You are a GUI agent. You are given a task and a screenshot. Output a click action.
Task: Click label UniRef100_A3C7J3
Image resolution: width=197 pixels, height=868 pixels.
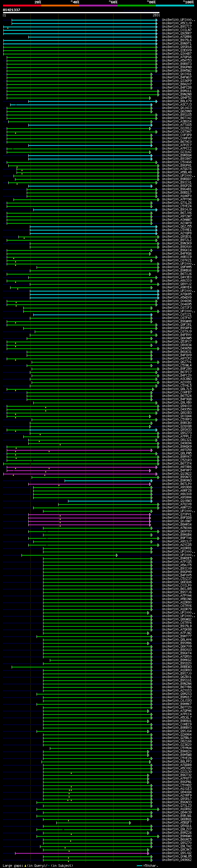click(x=177, y=104)
